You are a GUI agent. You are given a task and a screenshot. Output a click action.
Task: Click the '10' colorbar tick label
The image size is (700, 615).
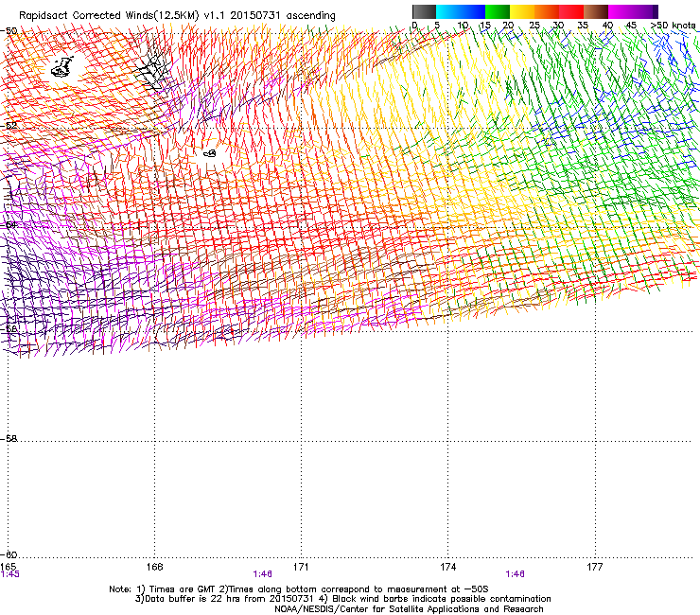point(463,25)
